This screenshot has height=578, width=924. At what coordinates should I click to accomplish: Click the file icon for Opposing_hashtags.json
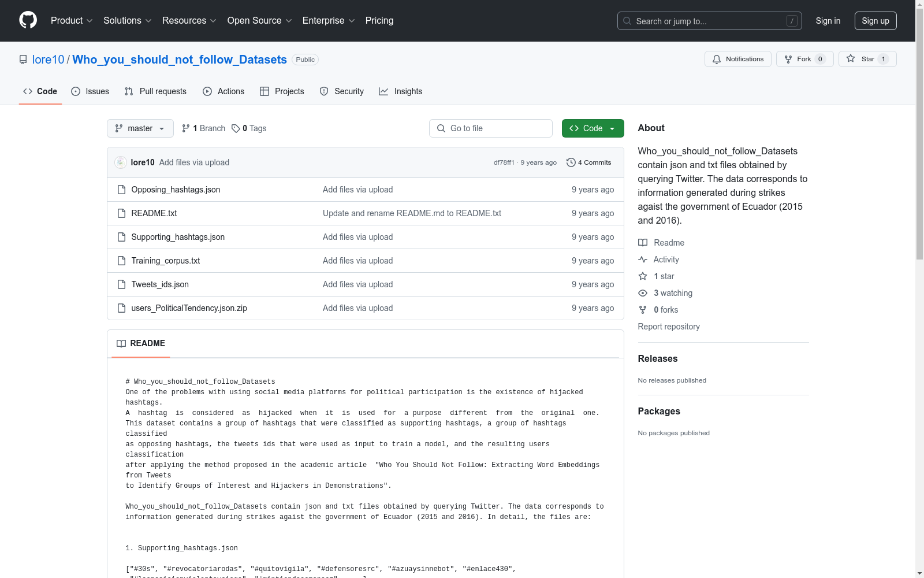tap(121, 190)
